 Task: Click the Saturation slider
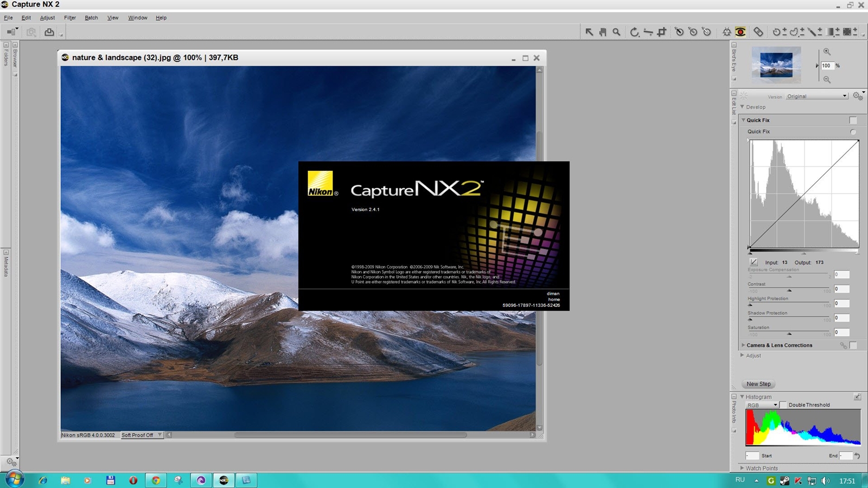coord(789,333)
